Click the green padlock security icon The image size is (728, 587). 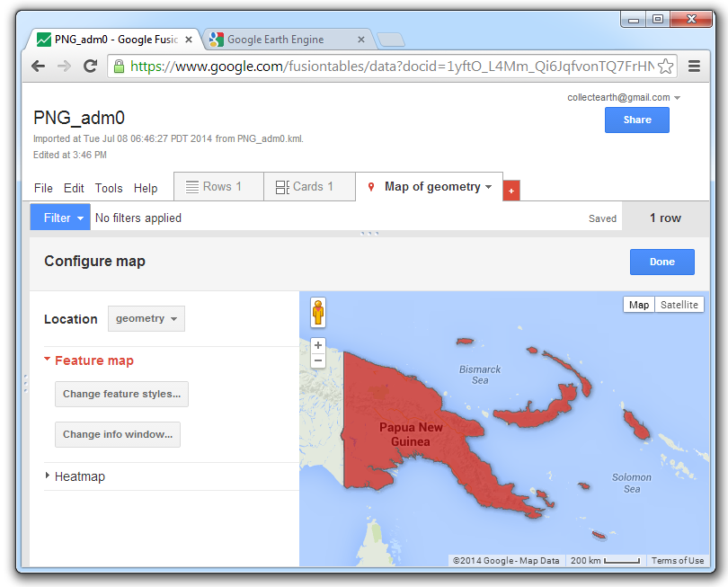pyautogui.click(x=119, y=67)
